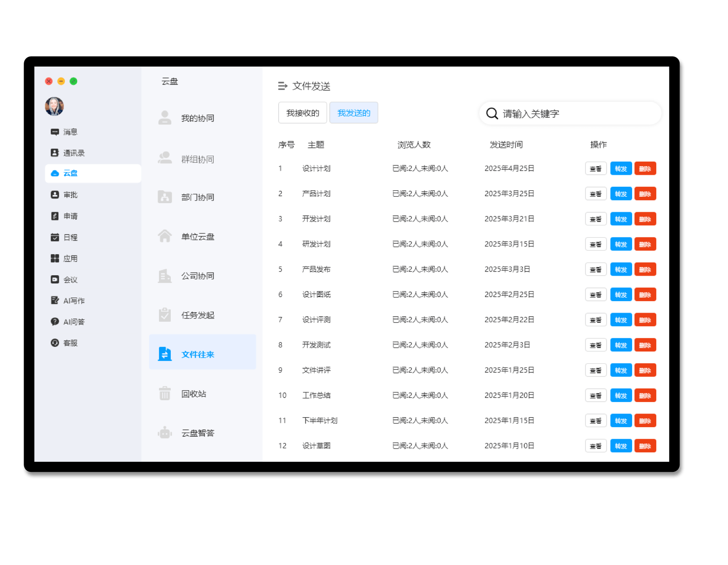Forward the 产品计划 file
728x565 pixels.
click(621, 194)
